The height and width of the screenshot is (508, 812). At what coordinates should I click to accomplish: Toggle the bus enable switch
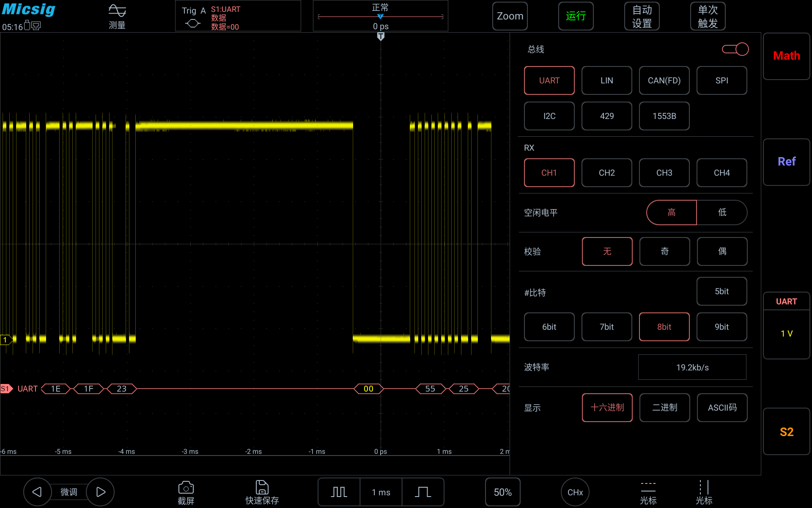click(735, 49)
